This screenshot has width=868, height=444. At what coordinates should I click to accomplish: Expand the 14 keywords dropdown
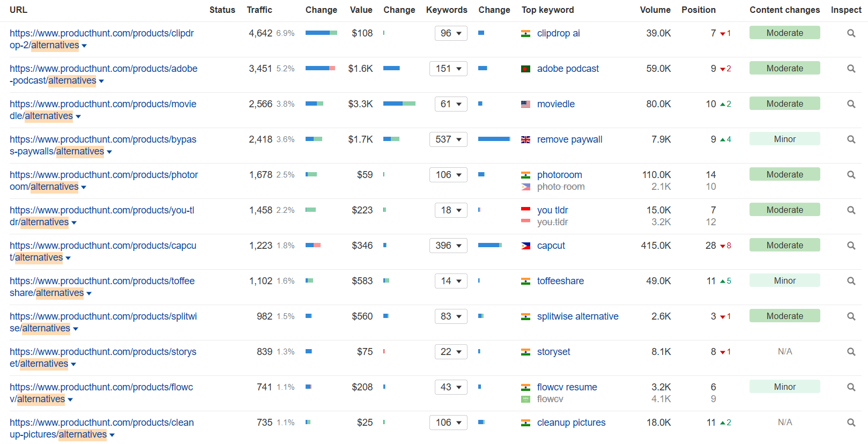(451, 281)
